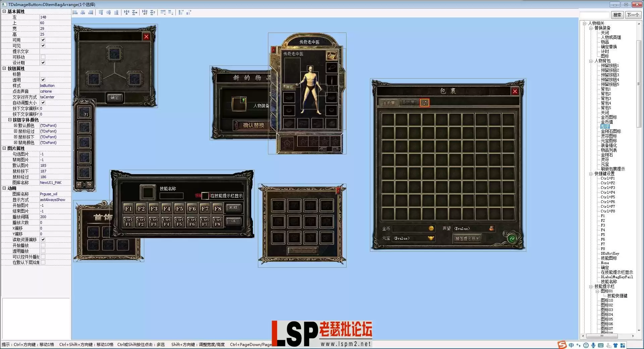Click the equal vertical spacing toolbar icon
644x349 pixels.
pos(135,12)
